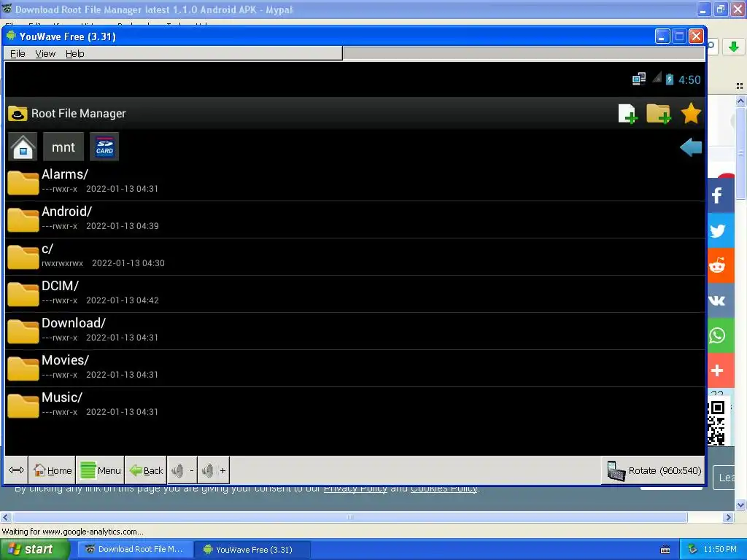Select the SD card breadcrumb icon
Viewport: 747px width, 560px height.
click(x=104, y=147)
